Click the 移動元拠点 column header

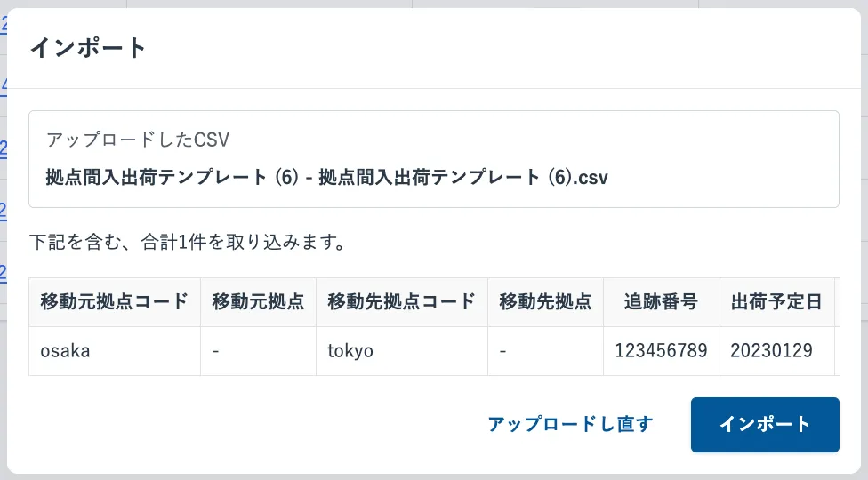click(x=258, y=301)
